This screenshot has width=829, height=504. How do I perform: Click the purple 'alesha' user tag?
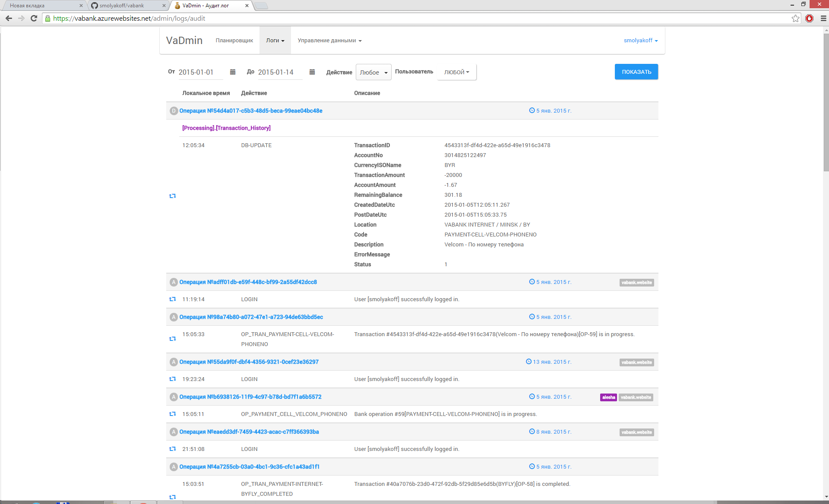[608, 397]
